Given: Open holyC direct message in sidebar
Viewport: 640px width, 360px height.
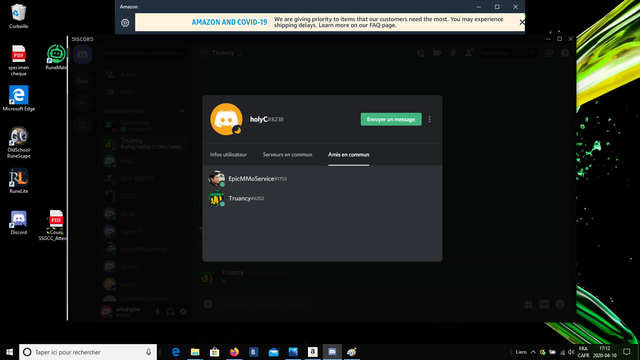Looking at the screenshot, I should point(144,284).
